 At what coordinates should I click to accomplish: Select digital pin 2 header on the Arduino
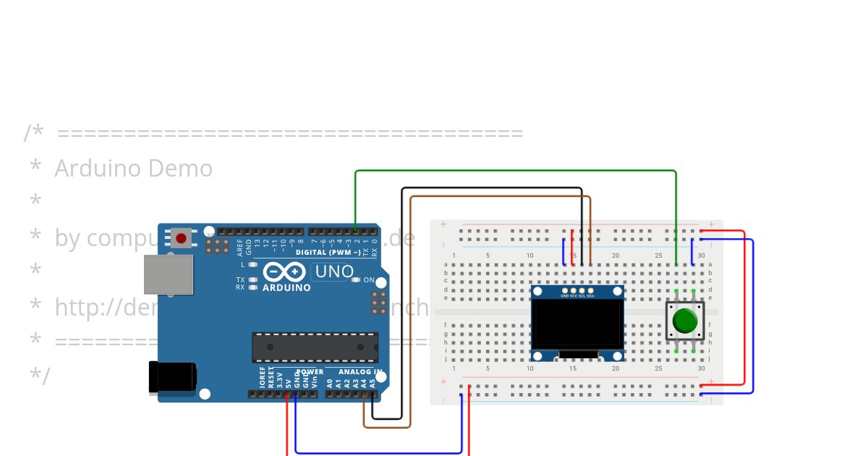(355, 231)
